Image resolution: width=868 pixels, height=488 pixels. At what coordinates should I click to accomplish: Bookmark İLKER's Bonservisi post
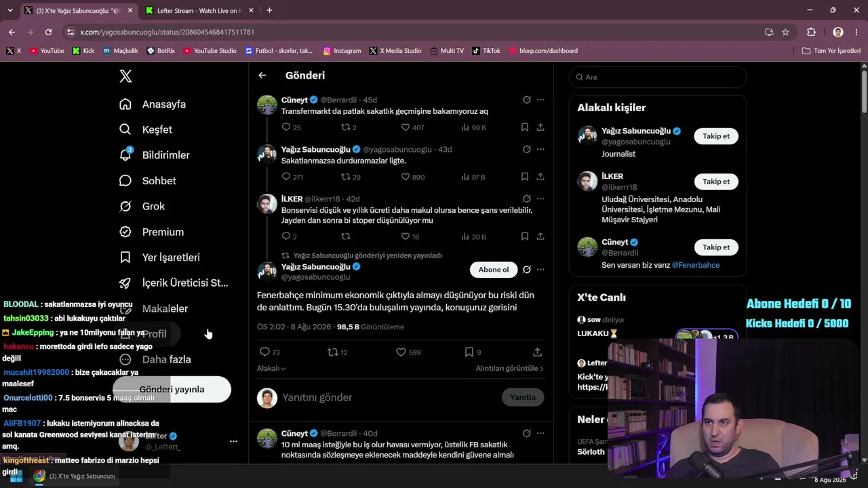point(525,237)
